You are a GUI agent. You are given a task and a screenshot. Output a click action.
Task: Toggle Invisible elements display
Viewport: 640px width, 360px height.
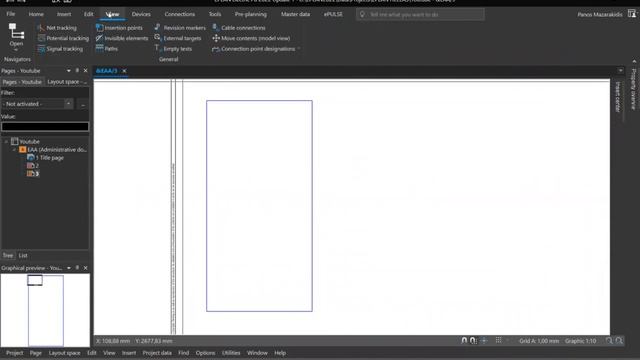click(x=122, y=38)
